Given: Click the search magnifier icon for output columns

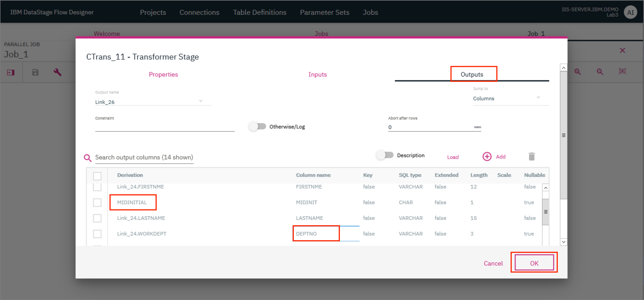Looking at the screenshot, I should tap(87, 158).
